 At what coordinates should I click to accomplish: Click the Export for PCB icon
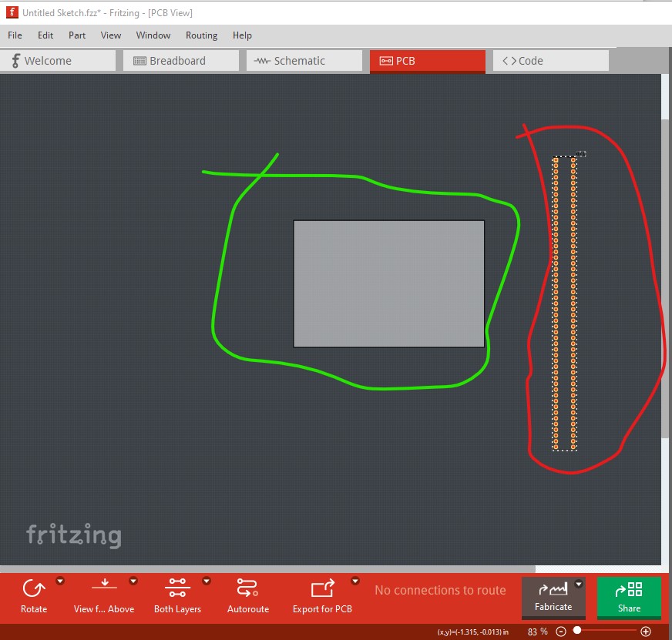pos(322,590)
